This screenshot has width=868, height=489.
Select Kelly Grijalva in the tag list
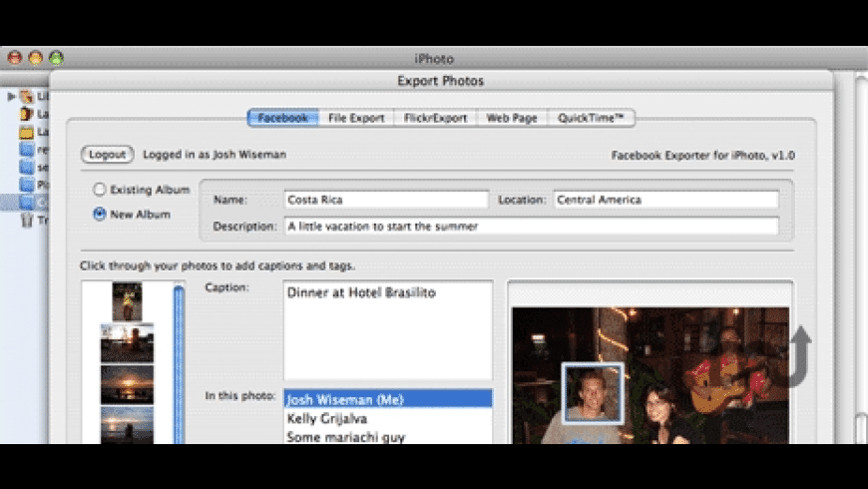coord(387,418)
